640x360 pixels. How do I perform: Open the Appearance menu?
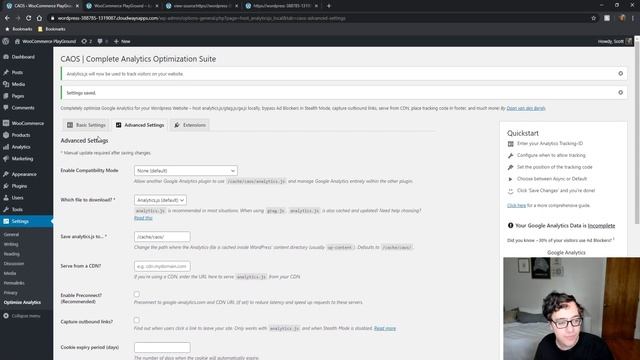pos(24,174)
